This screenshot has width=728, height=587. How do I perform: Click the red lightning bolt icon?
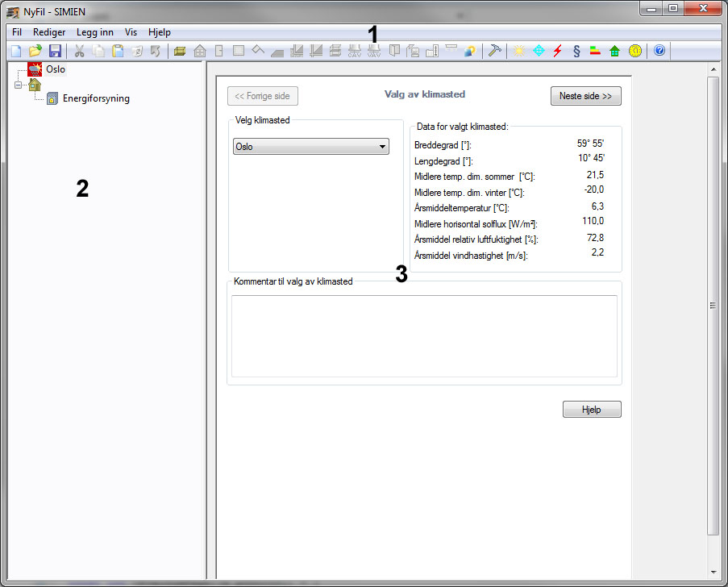[557, 51]
